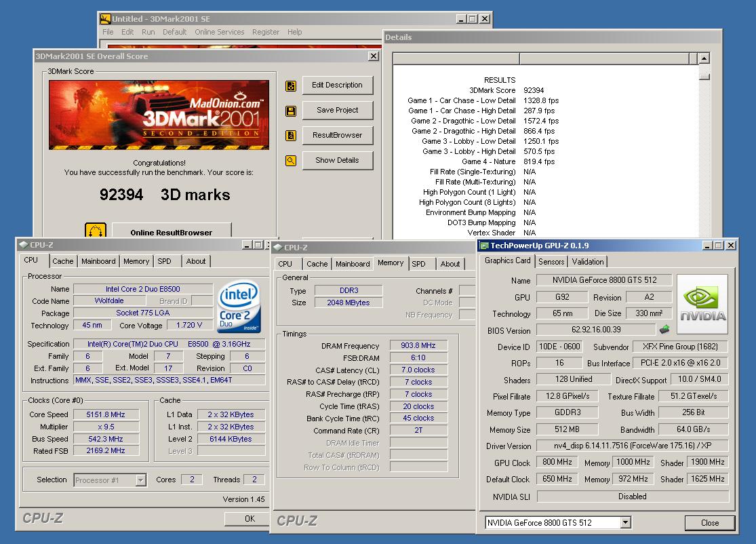The width and height of the screenshot is (756, 544).
Task: Open the GPU selection dropdown in GPU-Z
Action: pyautogui.click(x=625, y=523)
